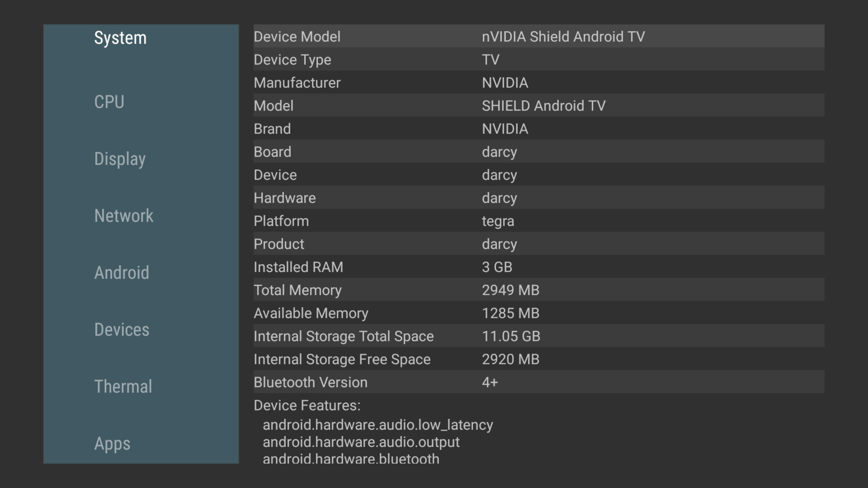Select Internal Storage Total Space label
This screenshot has width=868, height=488.
point(343,336)
